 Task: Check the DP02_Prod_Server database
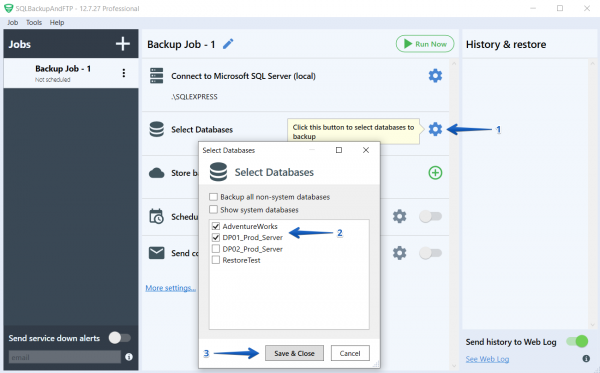click(x=216, y=249)
